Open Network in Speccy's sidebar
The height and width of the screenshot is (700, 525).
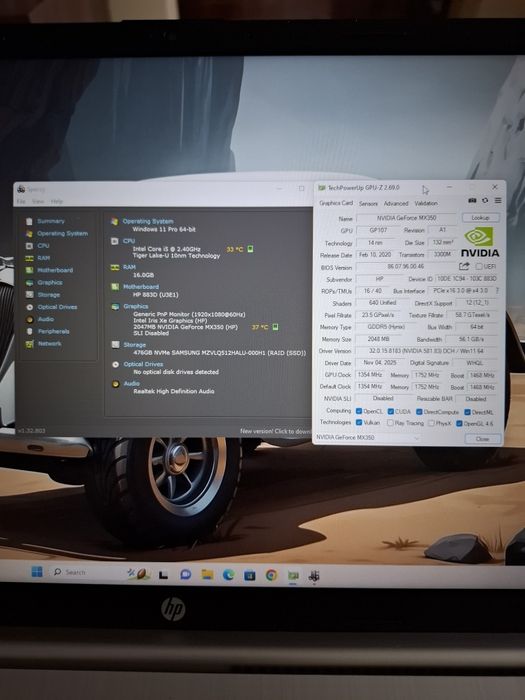pyautogui.click(x=50, y=344)
